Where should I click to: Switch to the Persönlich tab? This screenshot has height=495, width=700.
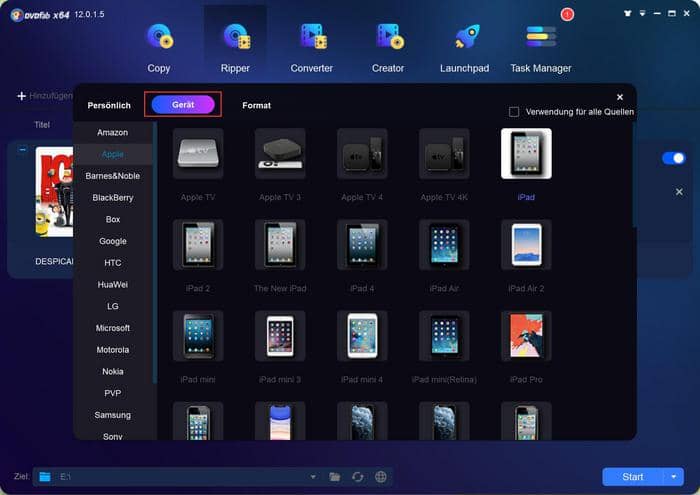click(109, 105)
